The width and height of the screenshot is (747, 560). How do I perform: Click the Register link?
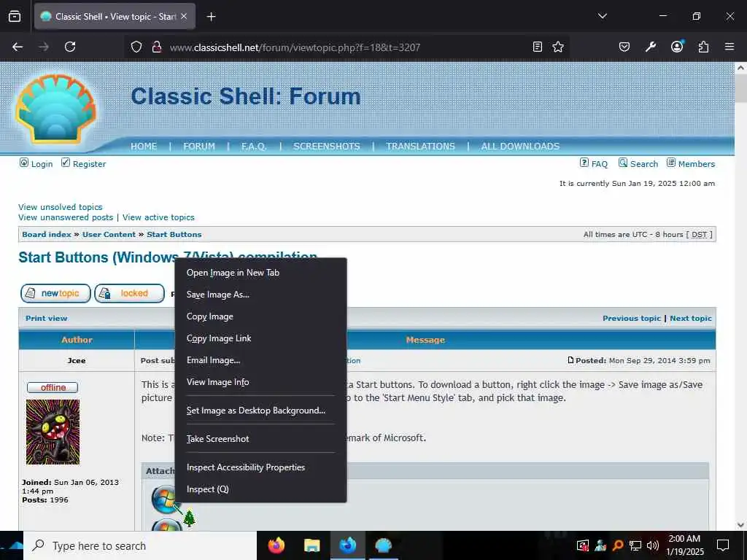pos(89,164)
